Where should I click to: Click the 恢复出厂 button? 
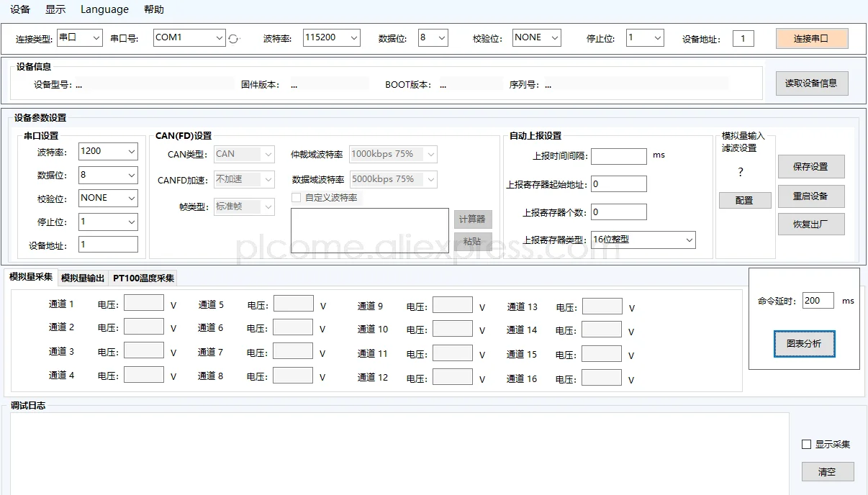(x=811, y=224)
